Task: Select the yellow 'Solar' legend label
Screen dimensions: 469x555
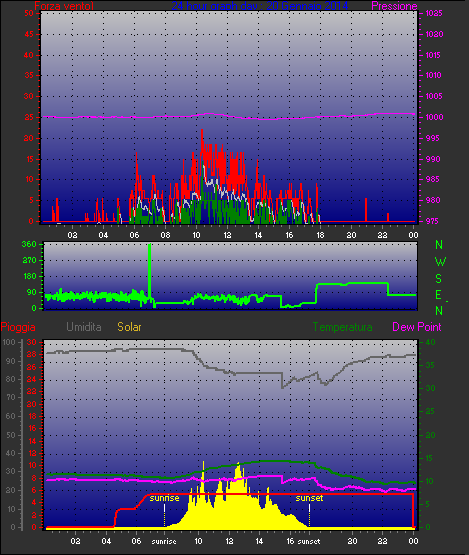Action: tap(129, 327)
